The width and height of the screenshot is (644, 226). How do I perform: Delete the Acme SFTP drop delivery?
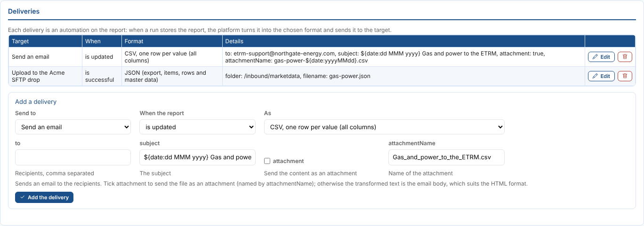(x=625, y=76)
